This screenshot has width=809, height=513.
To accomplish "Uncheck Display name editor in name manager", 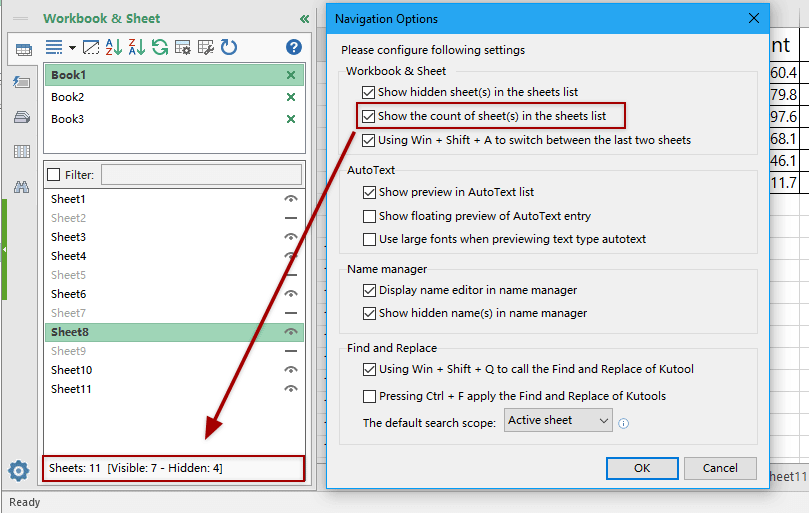I will pyautogui.click(x=369, y=291).
